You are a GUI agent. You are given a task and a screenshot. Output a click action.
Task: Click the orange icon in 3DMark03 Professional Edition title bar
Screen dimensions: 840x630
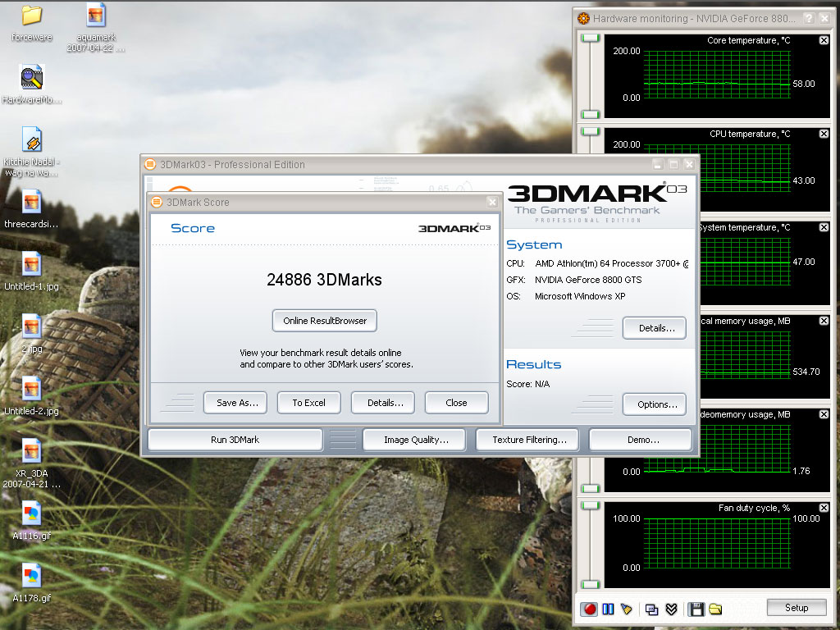[x=150, y=164]
